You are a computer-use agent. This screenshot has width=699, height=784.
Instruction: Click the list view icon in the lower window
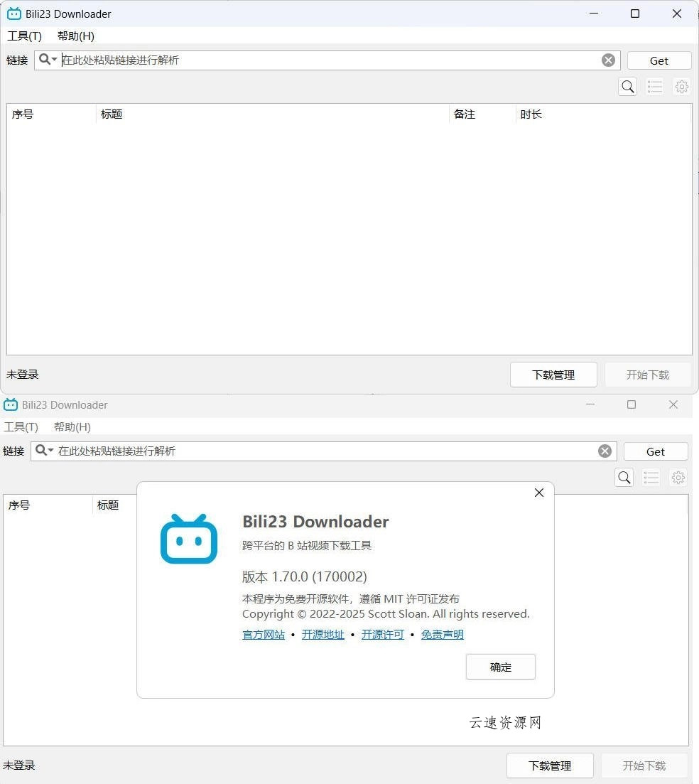[651, 477]
